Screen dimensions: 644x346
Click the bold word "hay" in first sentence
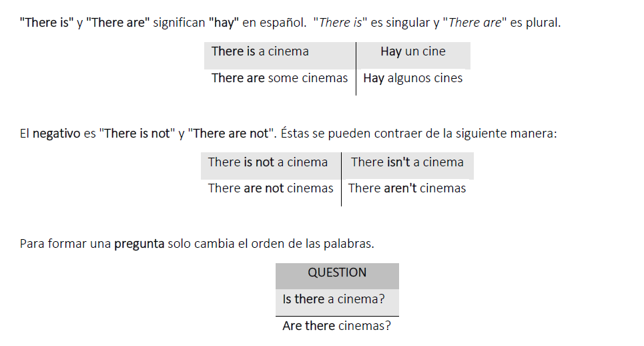pyautogui.click(x=224, y=23)
